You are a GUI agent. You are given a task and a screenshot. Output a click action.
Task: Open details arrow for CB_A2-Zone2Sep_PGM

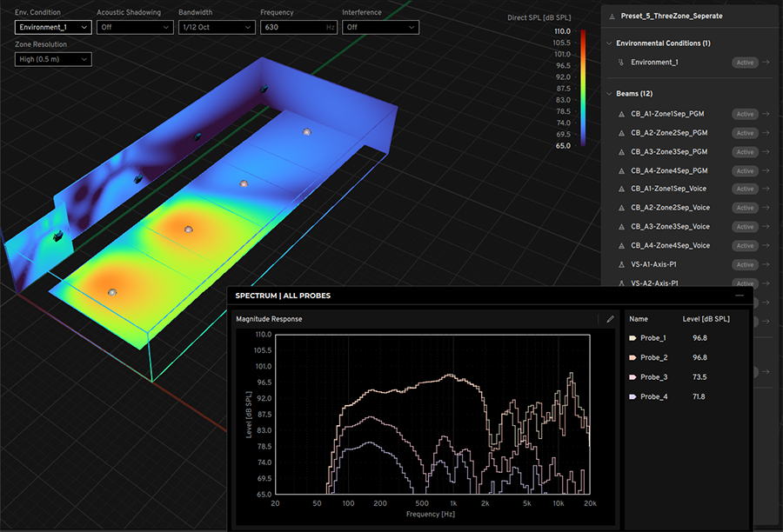point(766,133)
